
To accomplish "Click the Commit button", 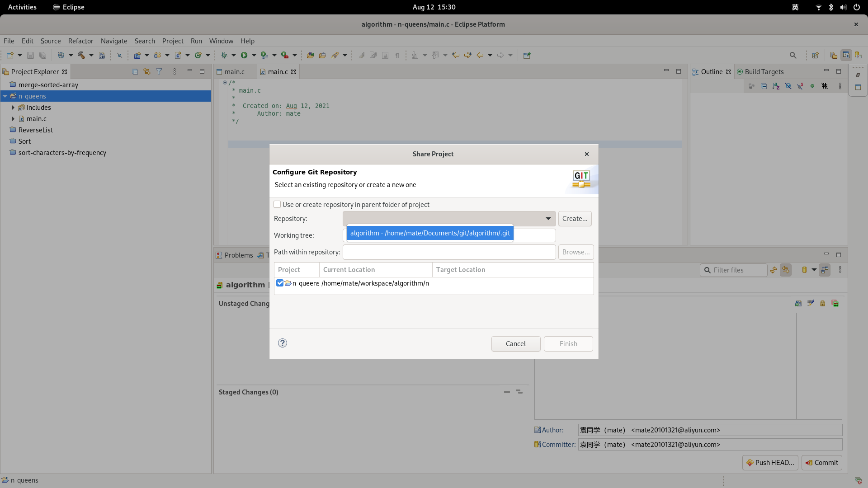I will point(822,463).
